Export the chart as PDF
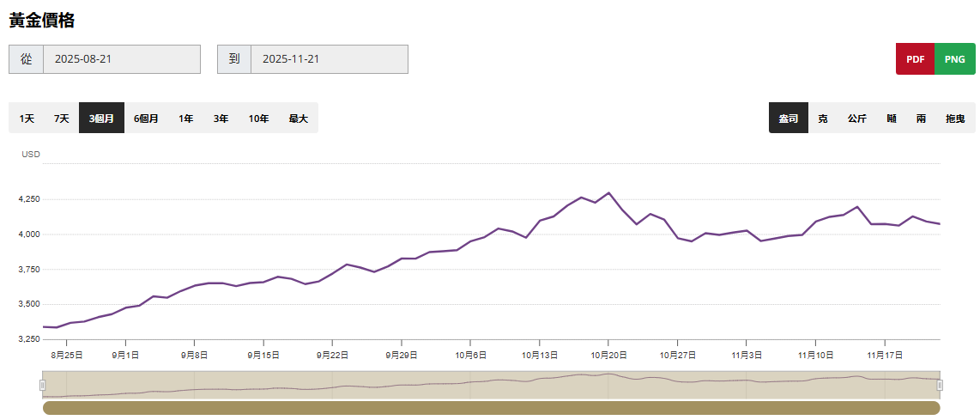Screen dimensions: 980x420 [x=915, y=59]
